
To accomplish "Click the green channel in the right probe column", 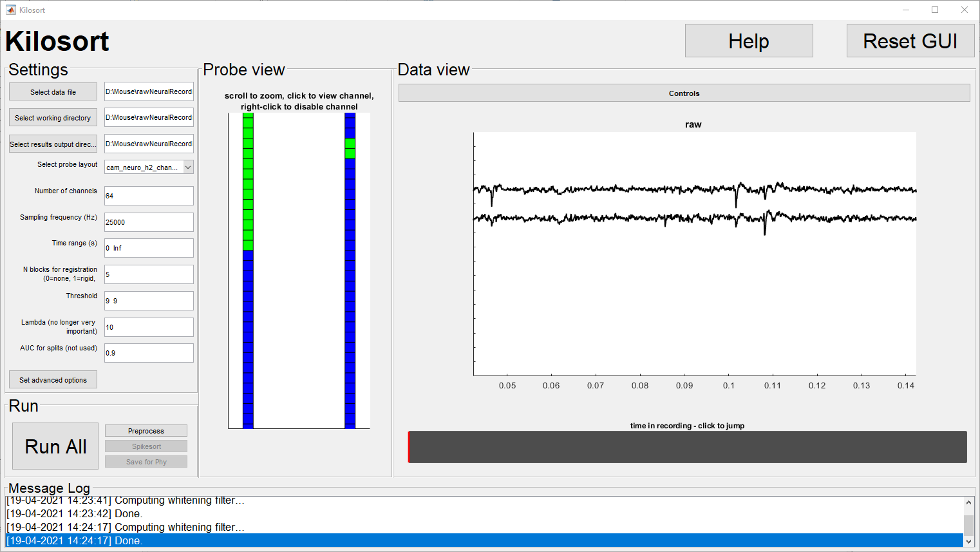I will [350, 148].
